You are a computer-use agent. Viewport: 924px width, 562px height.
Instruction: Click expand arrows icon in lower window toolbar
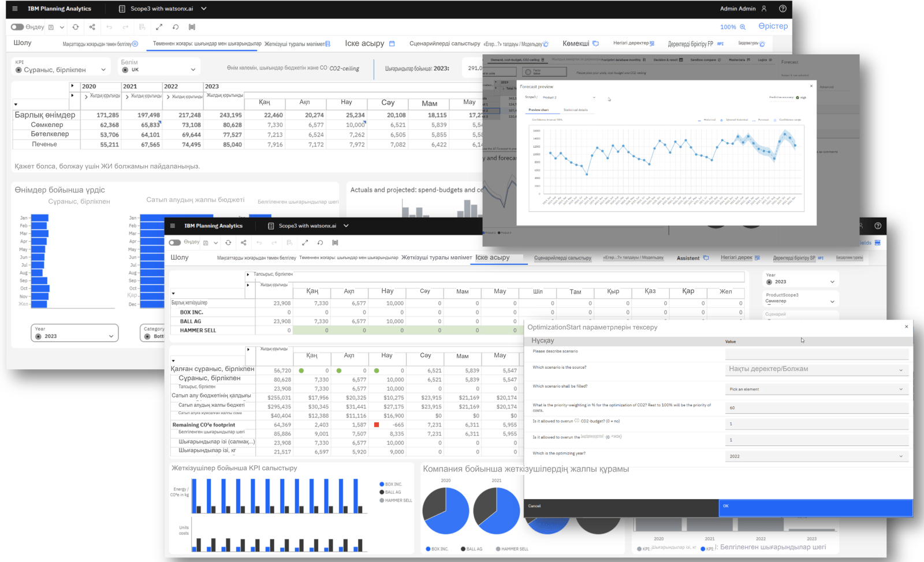coord(305,243)
